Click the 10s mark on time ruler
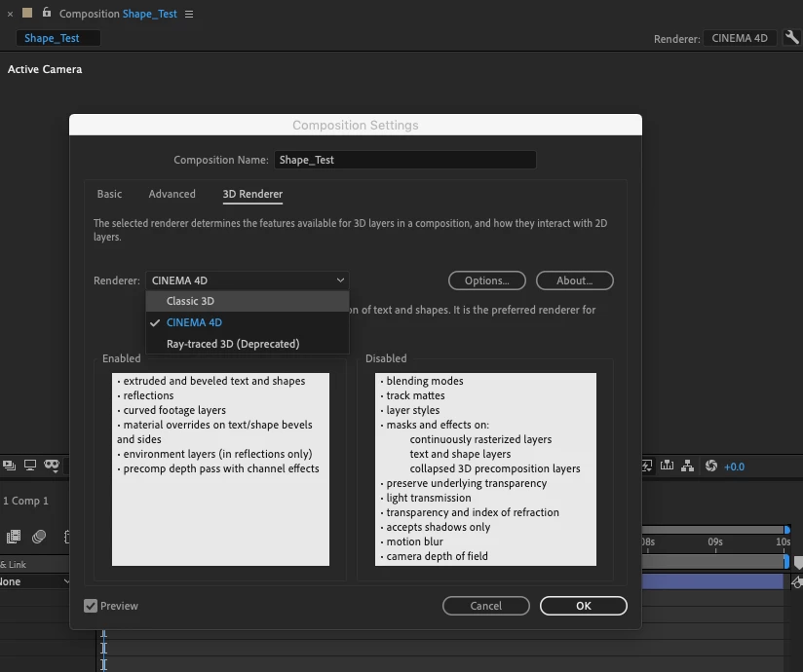 784,542
